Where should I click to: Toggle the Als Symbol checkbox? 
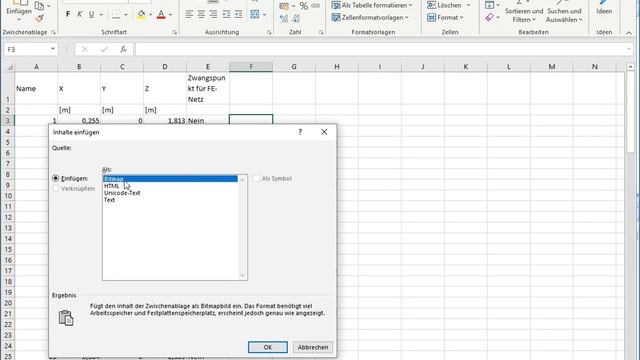(x=256, y=178)
